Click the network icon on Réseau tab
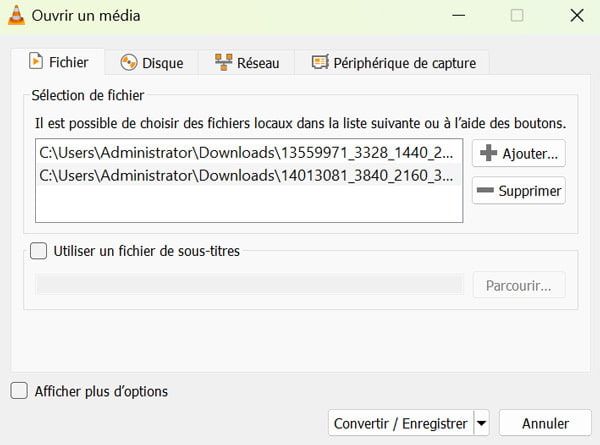Screen dimensions: 600x445 coord(223,63)
